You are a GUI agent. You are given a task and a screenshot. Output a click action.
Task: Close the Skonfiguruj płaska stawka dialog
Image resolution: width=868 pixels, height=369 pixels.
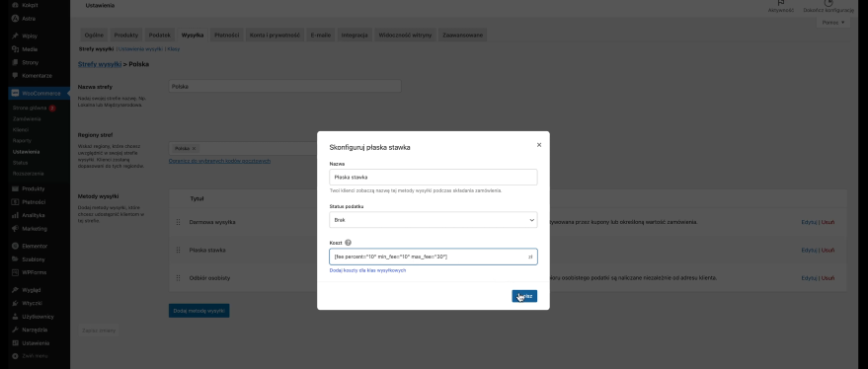539,145
